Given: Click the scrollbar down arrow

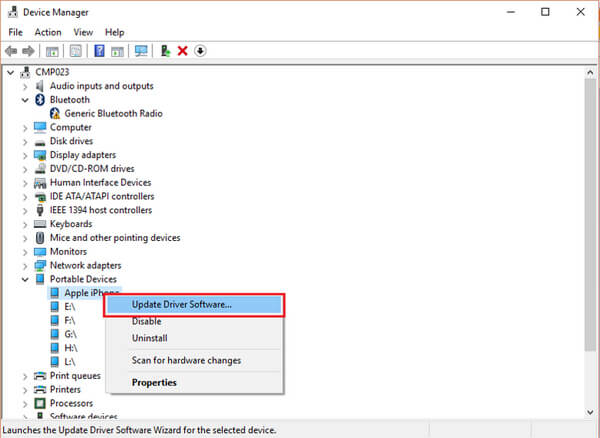Looking at the screenshot, I should pyautogui.click(x=590, y=412).
